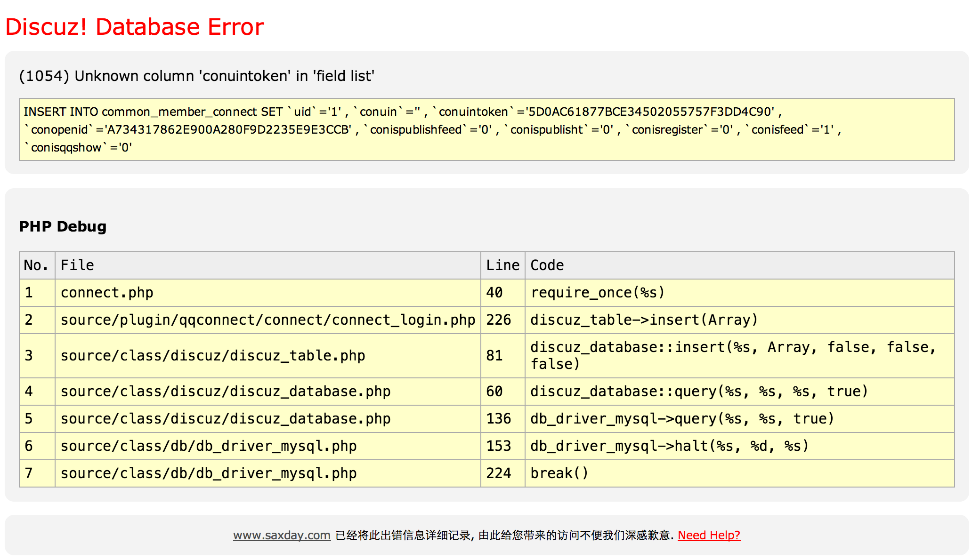The image size is (972, 560).
Task: Click the Chinese error logged notice text
Action: (x=503, y=535)
